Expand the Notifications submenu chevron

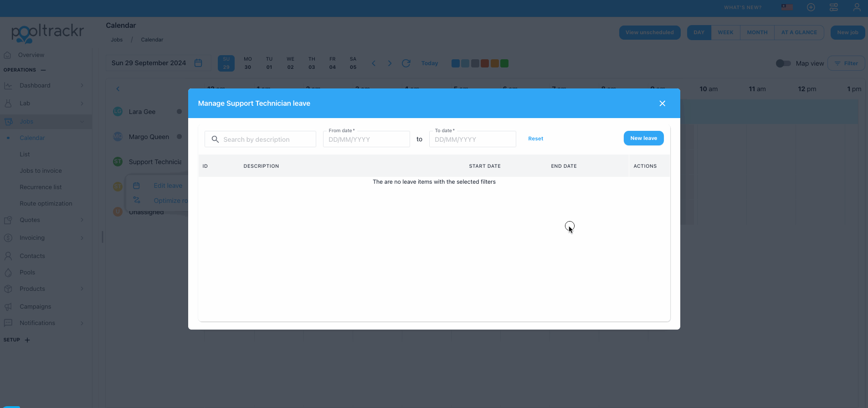pos(82,323)
